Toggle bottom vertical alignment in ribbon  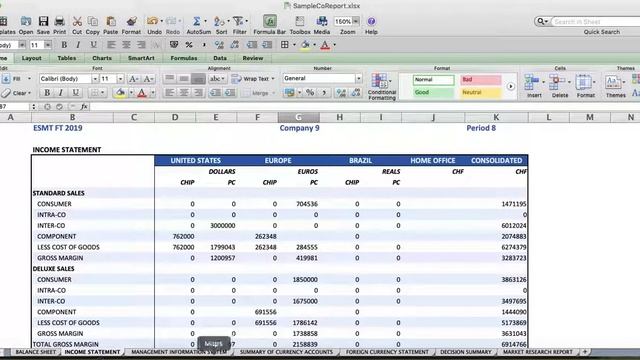point(198,79)
